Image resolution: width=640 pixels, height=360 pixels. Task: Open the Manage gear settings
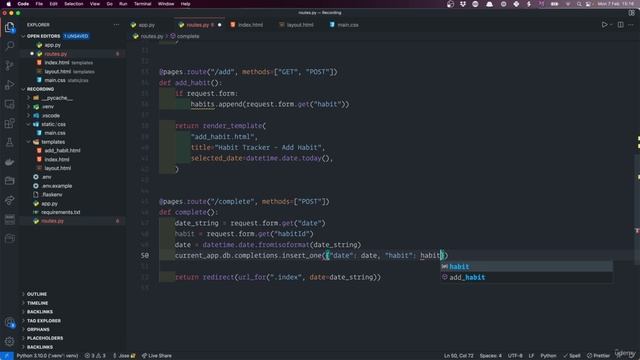[9, 341]
